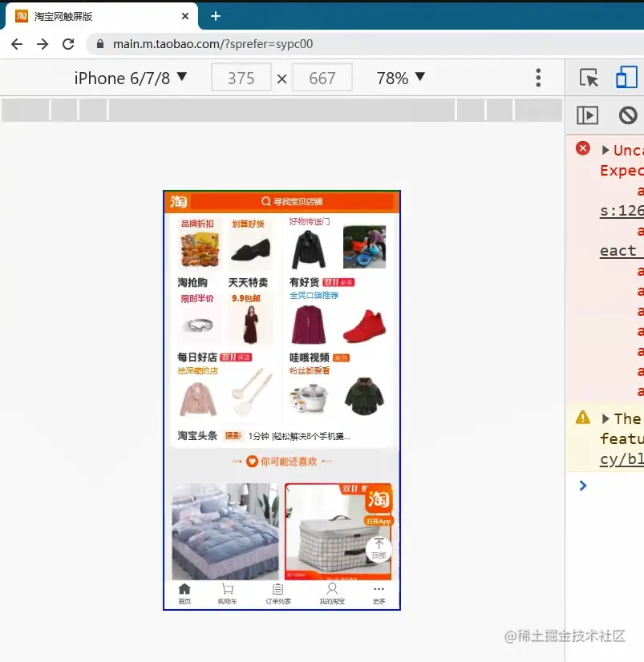Tap the 更多 more tab icon
644x662 pixels.
[x=379, y=594]
